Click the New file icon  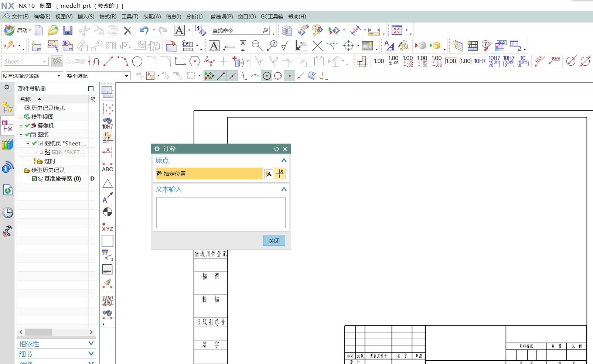coord(39,30)
